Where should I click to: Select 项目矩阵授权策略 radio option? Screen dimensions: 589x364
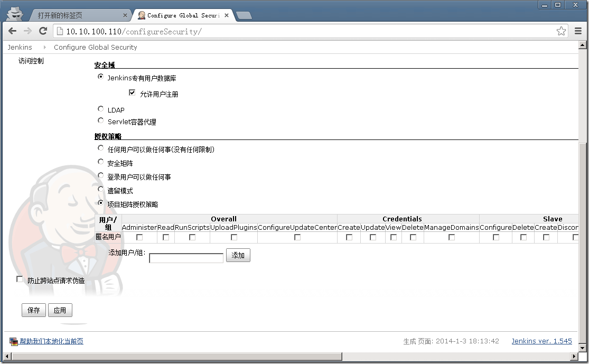click(100, 203)
